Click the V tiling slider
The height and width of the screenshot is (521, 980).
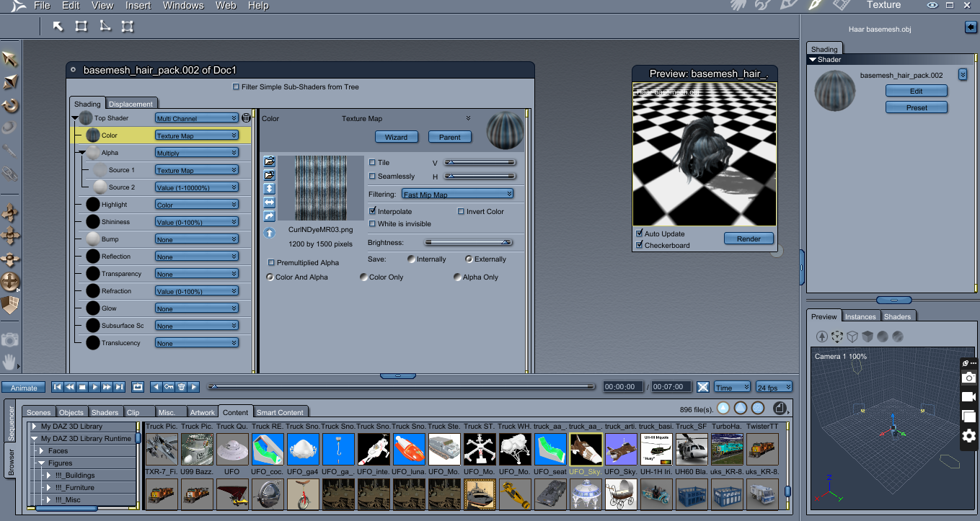pyautogui.click(x=480, y=163)
